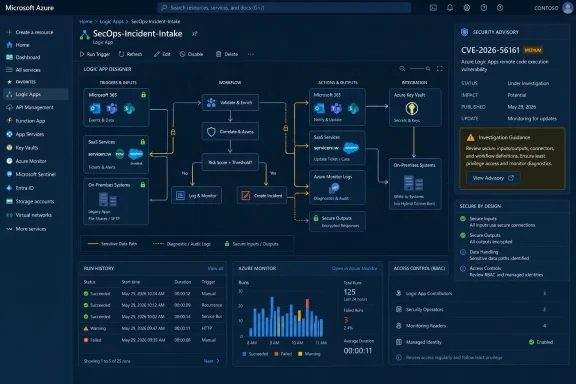This screenshot has width=576, height=384.
Task: Click the zoom out magnifier in designer
Action: [402, 69]
